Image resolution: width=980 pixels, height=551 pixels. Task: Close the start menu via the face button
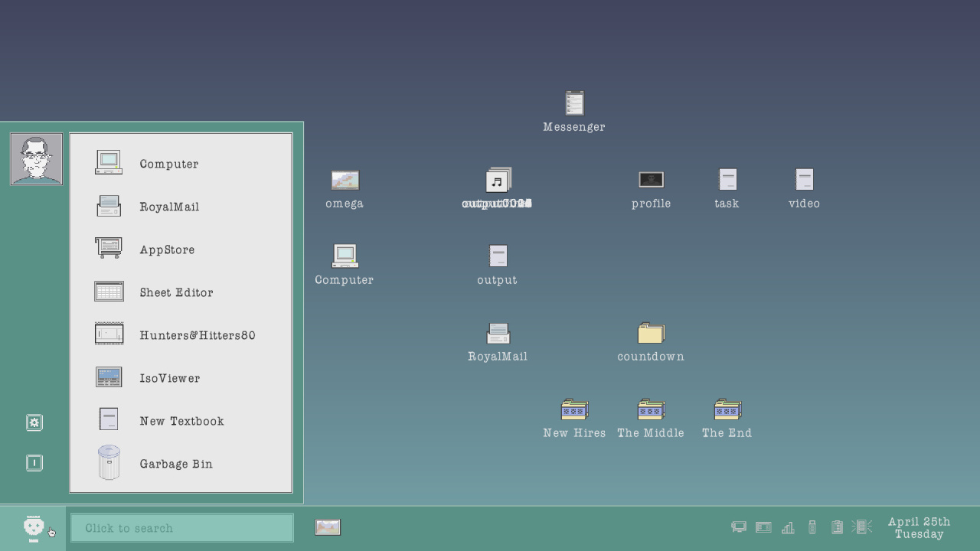(34, 527)
